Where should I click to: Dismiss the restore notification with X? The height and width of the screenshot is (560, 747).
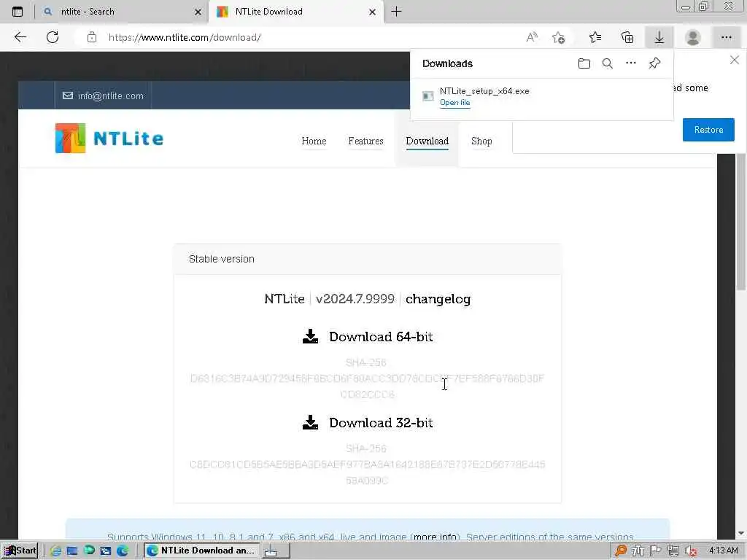pyautogui.click(x=735, y=60)
